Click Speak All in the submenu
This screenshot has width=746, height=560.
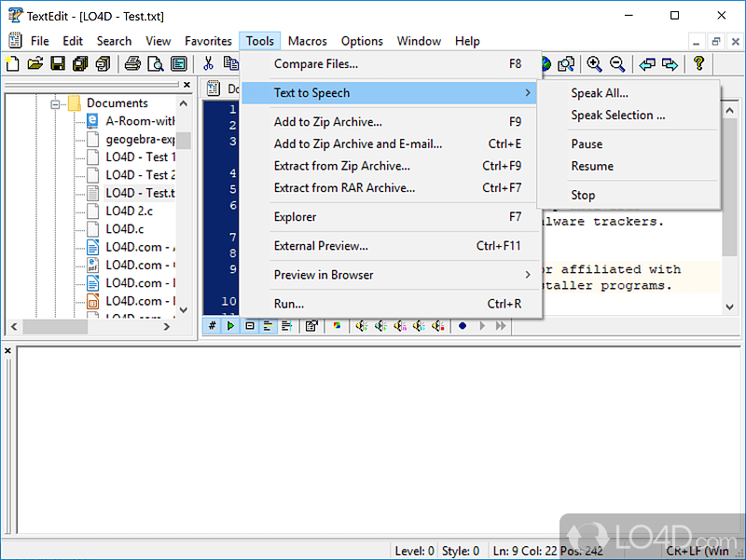coord(628,92)
